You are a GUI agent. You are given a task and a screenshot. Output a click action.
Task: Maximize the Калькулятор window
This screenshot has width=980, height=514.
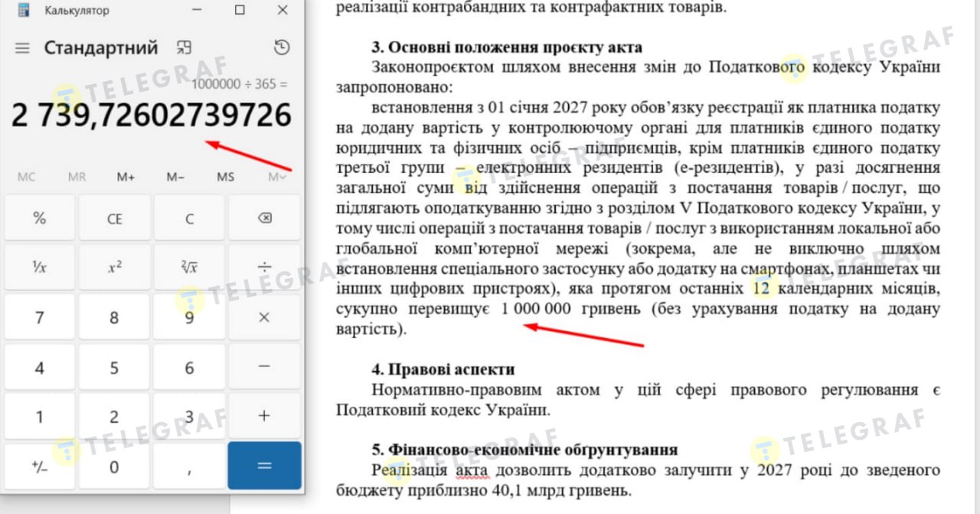pos(240,10)
